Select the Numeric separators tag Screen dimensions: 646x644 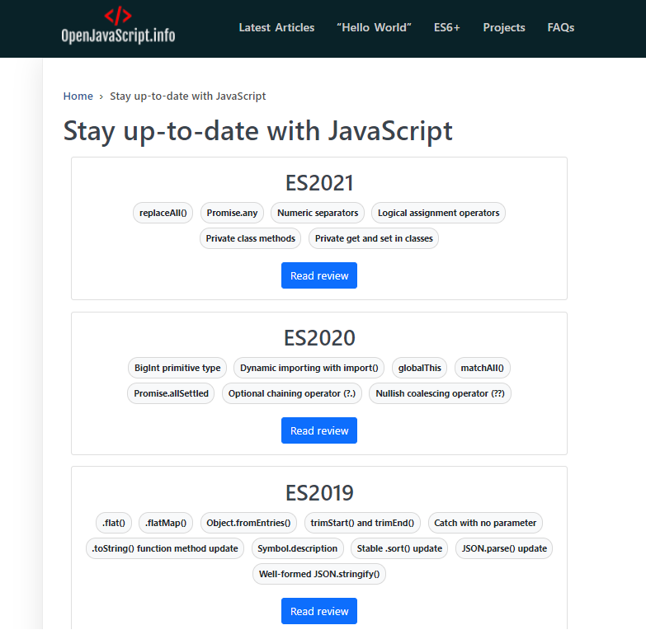coord(318,213)
